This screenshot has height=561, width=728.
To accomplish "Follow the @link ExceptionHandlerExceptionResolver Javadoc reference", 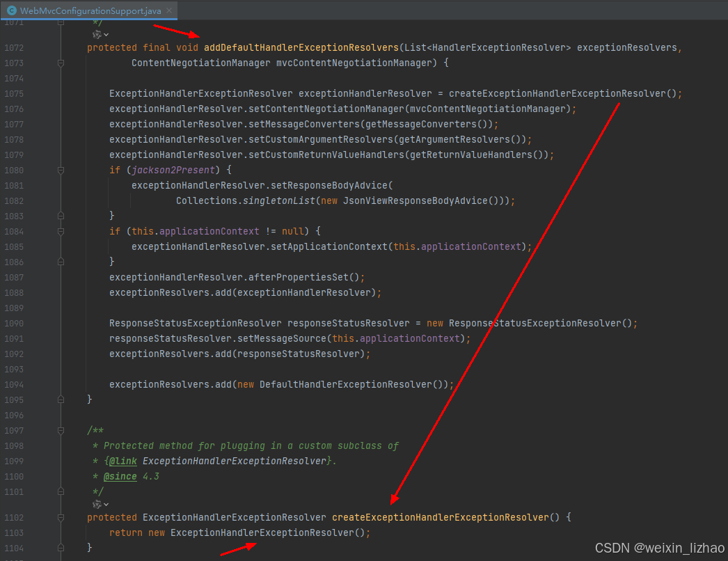I will [235, 461].
